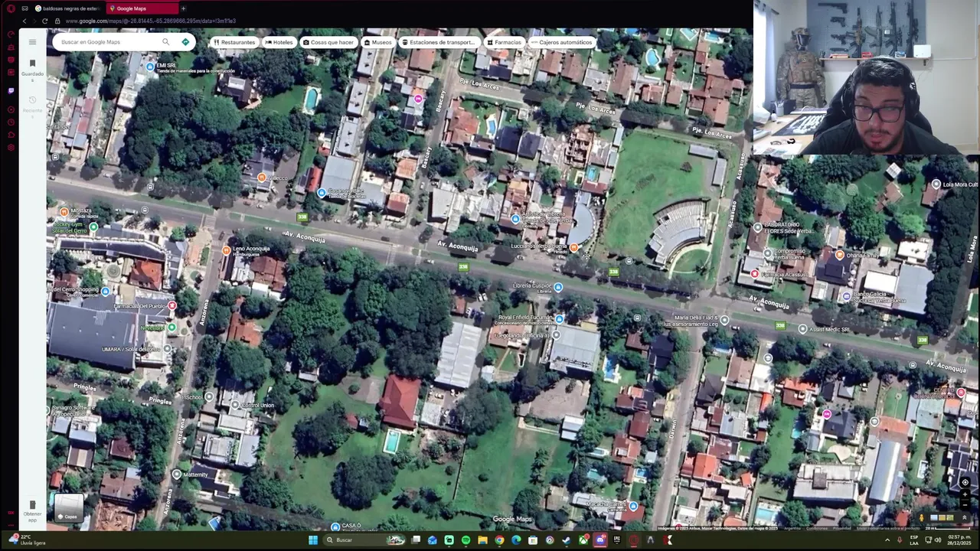Click the Ohana Family marker
This screenshot has width=980, height=551.
coord(840,255)
